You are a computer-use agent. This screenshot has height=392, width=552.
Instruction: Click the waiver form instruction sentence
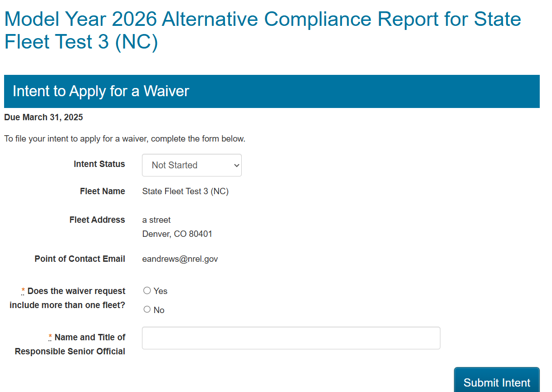pos(125,139)
